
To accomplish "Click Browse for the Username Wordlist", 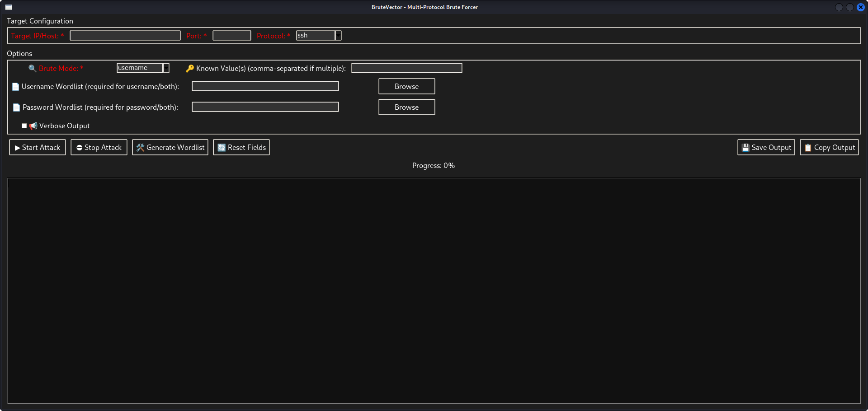I will click(406, 86).
